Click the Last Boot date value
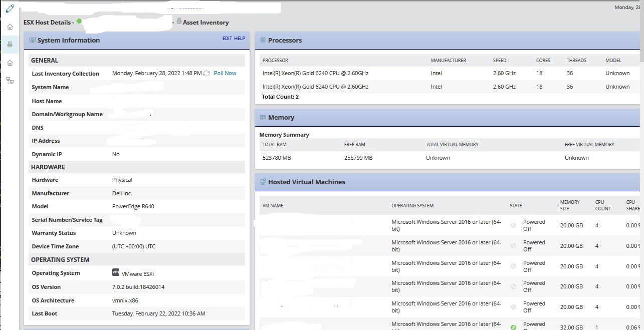 159,313
